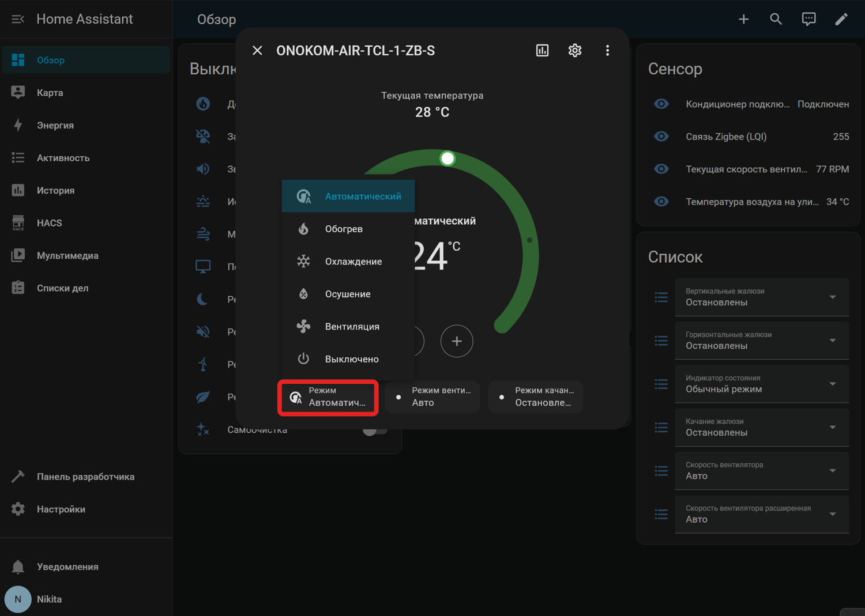Select the Вентиляция mode option
Image resolution: width=865 pixels, height=616 pixels.
click(348, 326)
